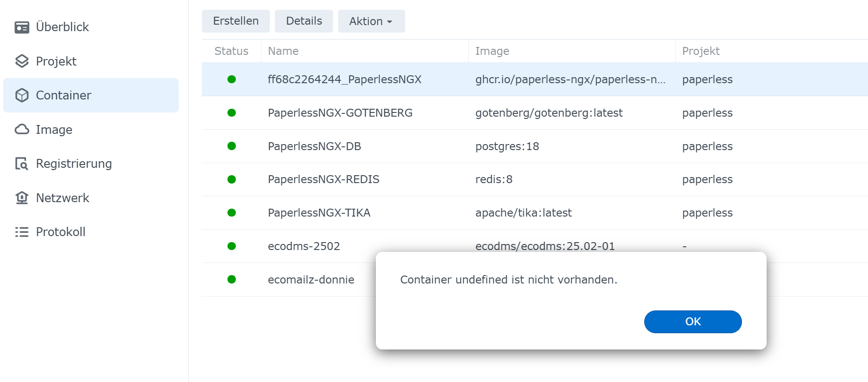The width and height of the screenshot is (868, 382).
Task: Click the Projekt layers icon
Action: point(22,61)
